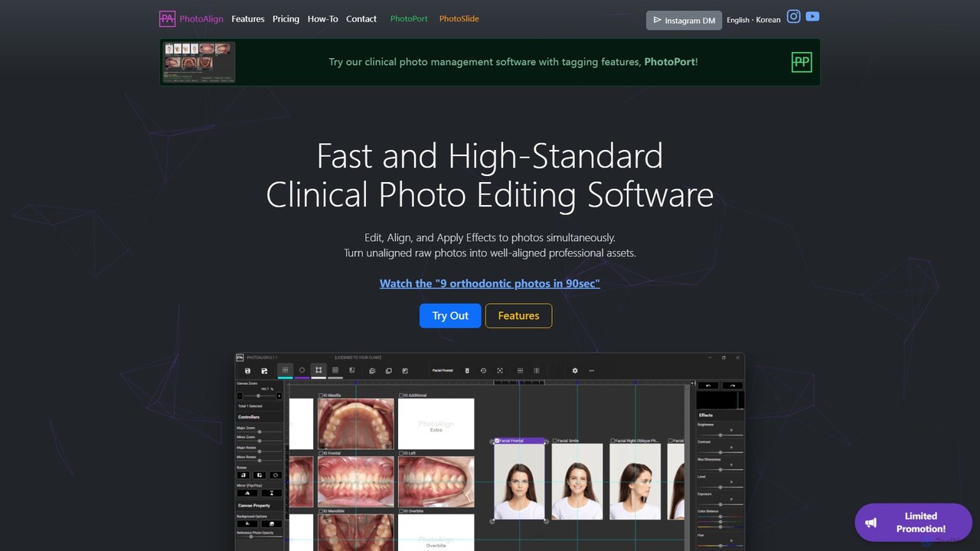Switch language to Korean

[769, 20]
